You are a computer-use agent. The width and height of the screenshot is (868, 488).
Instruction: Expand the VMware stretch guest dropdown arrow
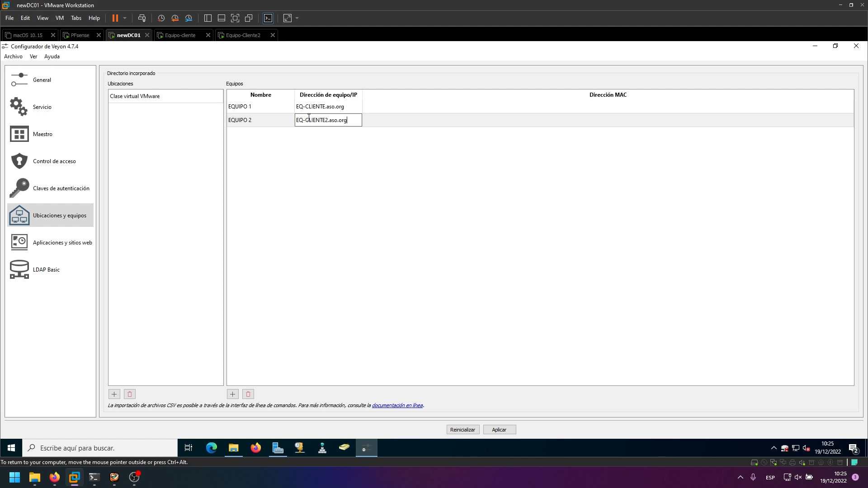coord(297,18)
